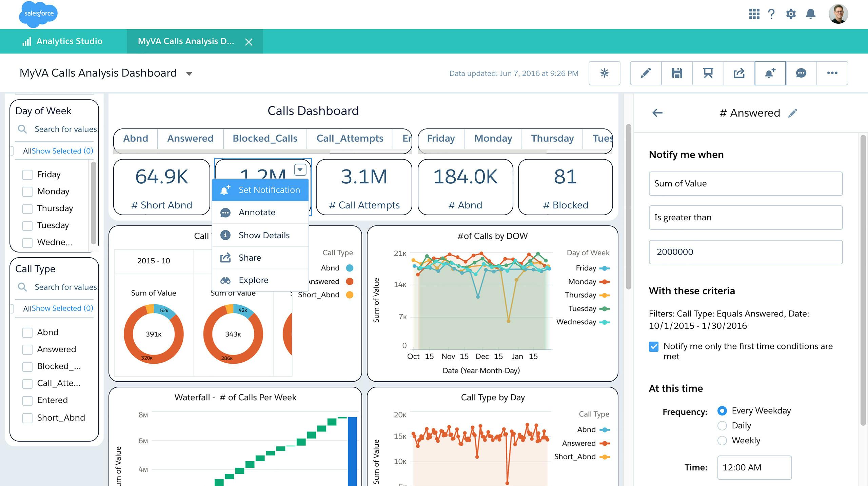This screenshot has width=868, height=486.
Task: Select the Monday day toggle button
Action: [x=493, y=139]
